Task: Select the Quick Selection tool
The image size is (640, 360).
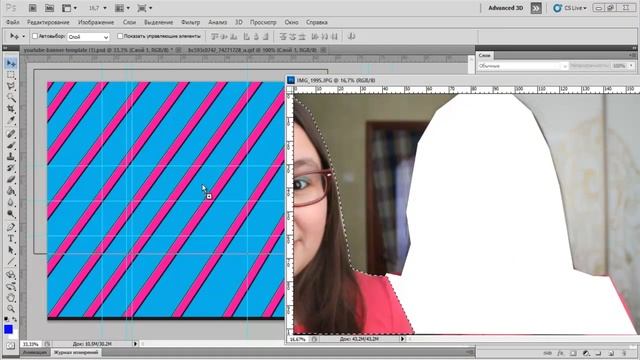Action: [x=11, y=98]
